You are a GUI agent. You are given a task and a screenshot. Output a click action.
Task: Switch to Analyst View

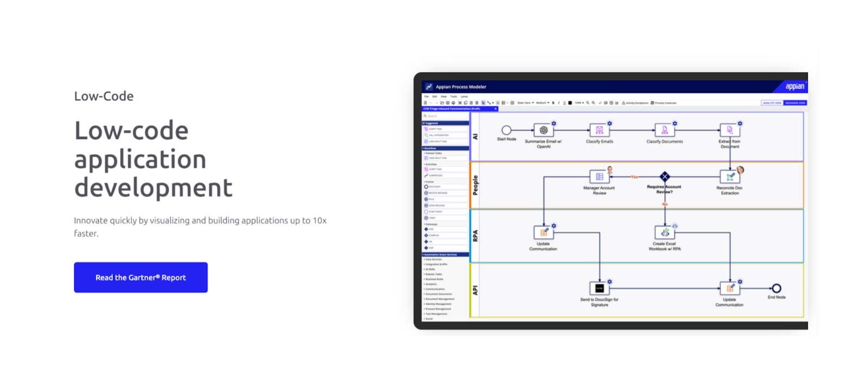coord(772,103)
